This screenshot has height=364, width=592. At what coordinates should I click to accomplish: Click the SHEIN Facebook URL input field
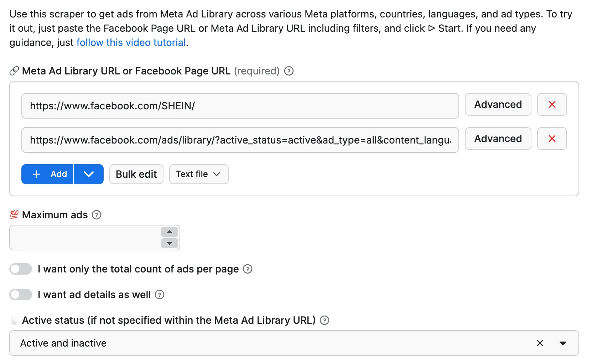(240, 106)
